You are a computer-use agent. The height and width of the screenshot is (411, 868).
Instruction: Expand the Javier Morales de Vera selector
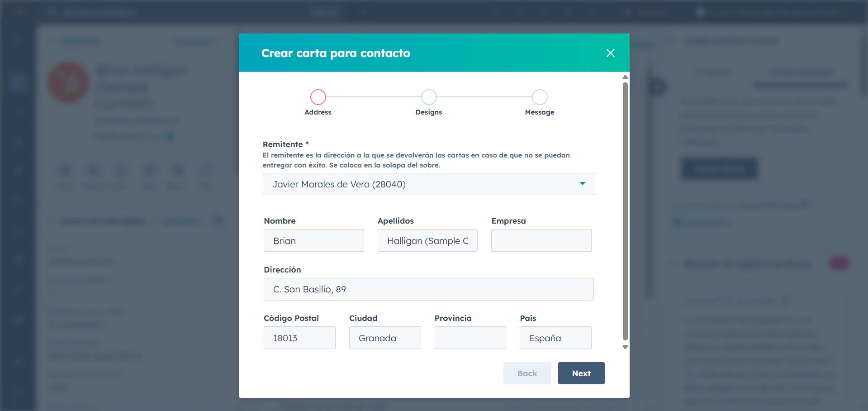pos(428,184)
